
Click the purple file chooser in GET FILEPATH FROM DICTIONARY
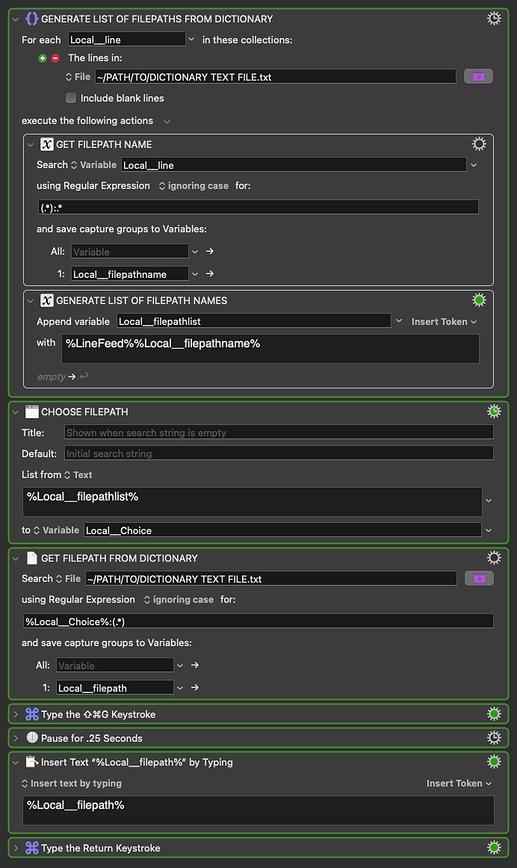coord(479,578)
